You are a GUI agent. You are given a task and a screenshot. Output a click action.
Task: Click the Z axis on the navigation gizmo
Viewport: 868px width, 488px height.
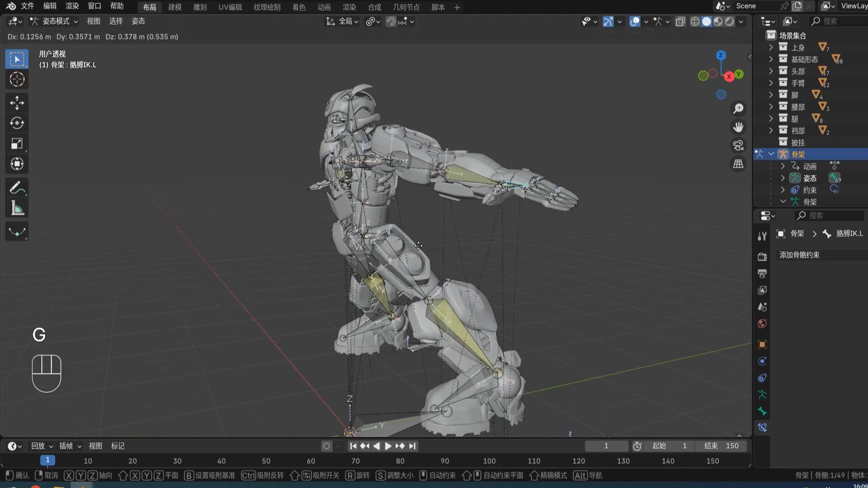(721, 55)
